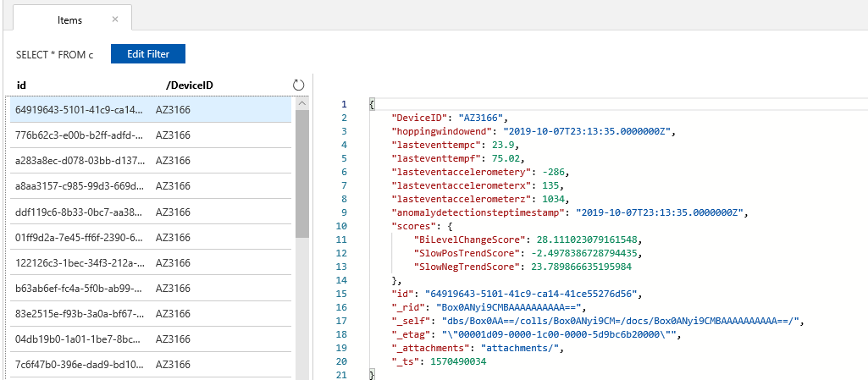Click the item list vertical scrollbar thumb

301,174
